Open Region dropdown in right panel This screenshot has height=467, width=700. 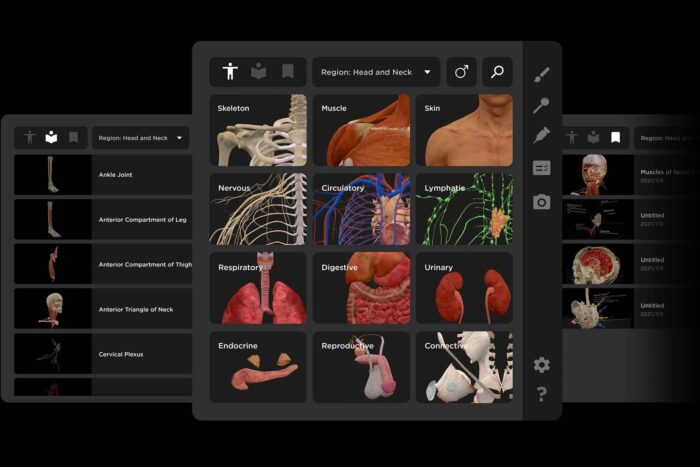(665, 137)
